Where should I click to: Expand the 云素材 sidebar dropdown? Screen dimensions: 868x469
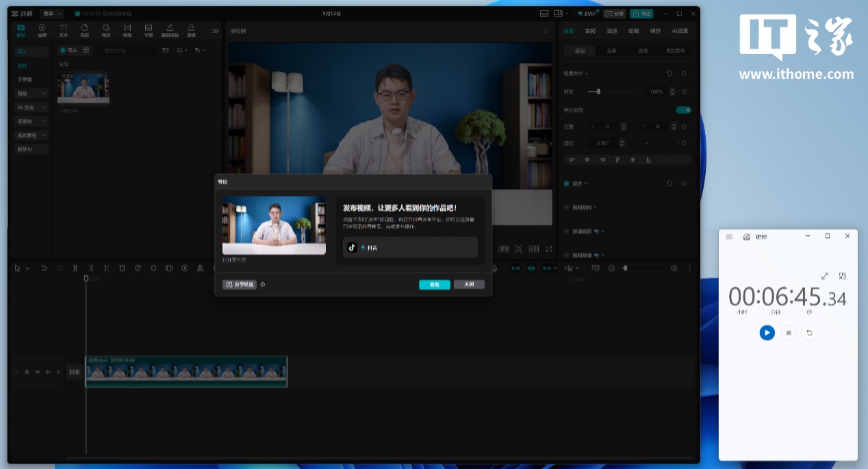(31, 121)
